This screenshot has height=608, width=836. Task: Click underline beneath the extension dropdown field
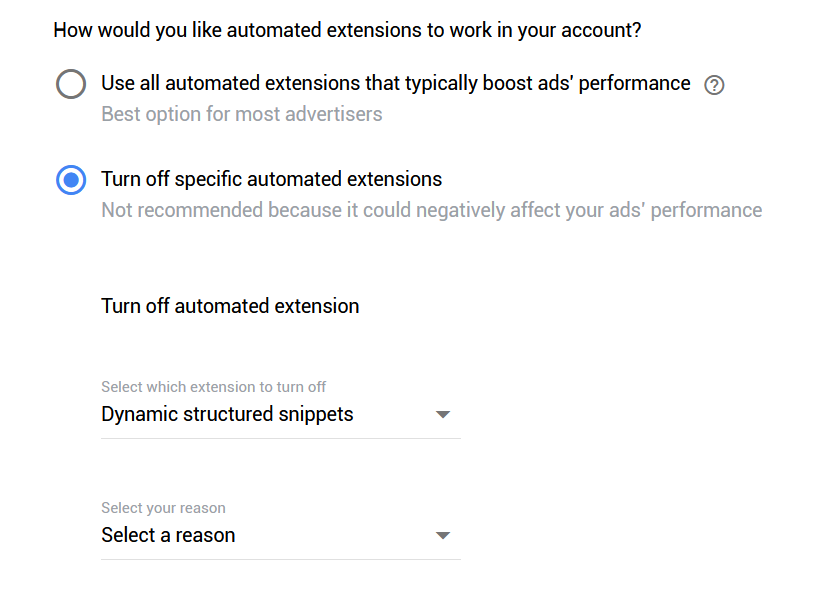[x=280, y=438]
